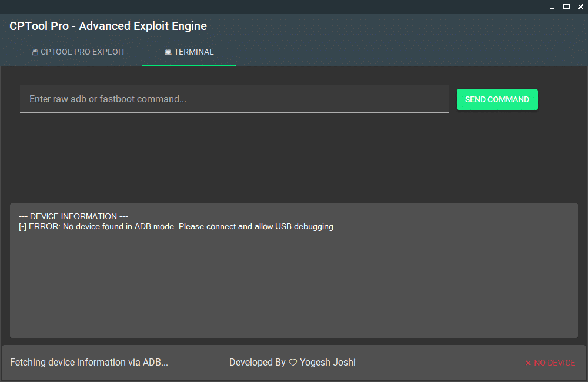This screenshot has height=382, width=588.
Task: Switch to the CPTOOL PRO EXPLOIT tab
Action: [x=79, y=52]
